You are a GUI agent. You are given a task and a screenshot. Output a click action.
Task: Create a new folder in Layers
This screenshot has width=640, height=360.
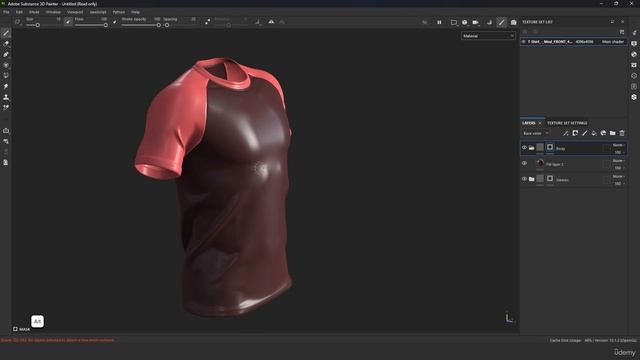(613, 133)
